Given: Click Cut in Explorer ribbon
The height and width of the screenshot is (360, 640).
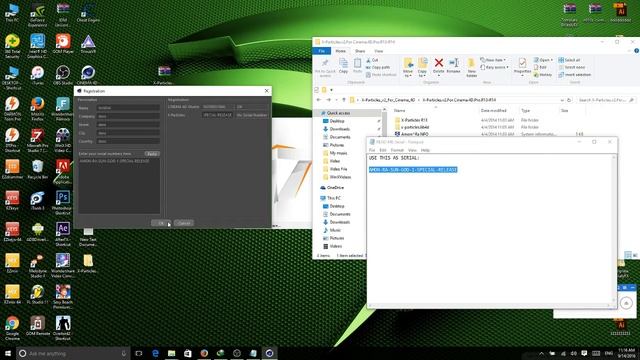Looking at the screenshot, I should [x=372, y=60].
